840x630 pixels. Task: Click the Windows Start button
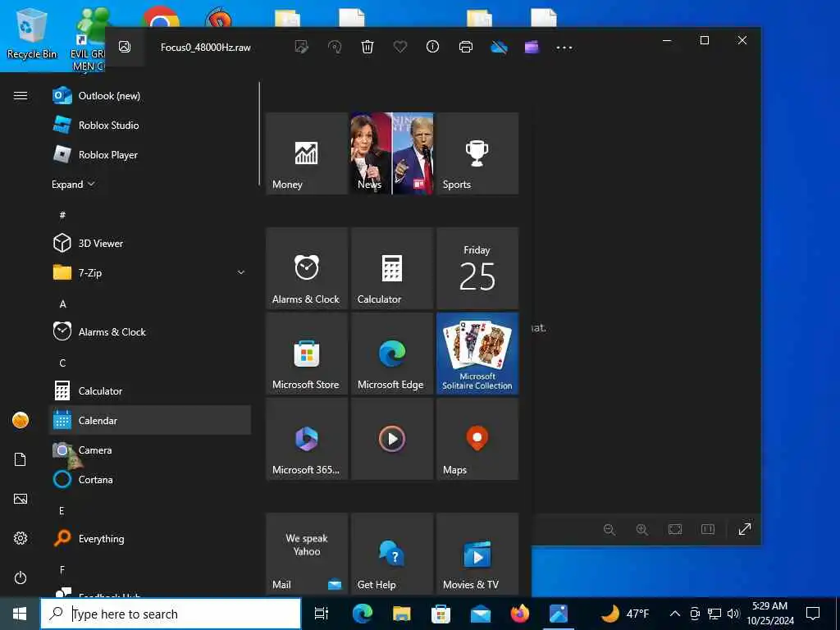20,614
